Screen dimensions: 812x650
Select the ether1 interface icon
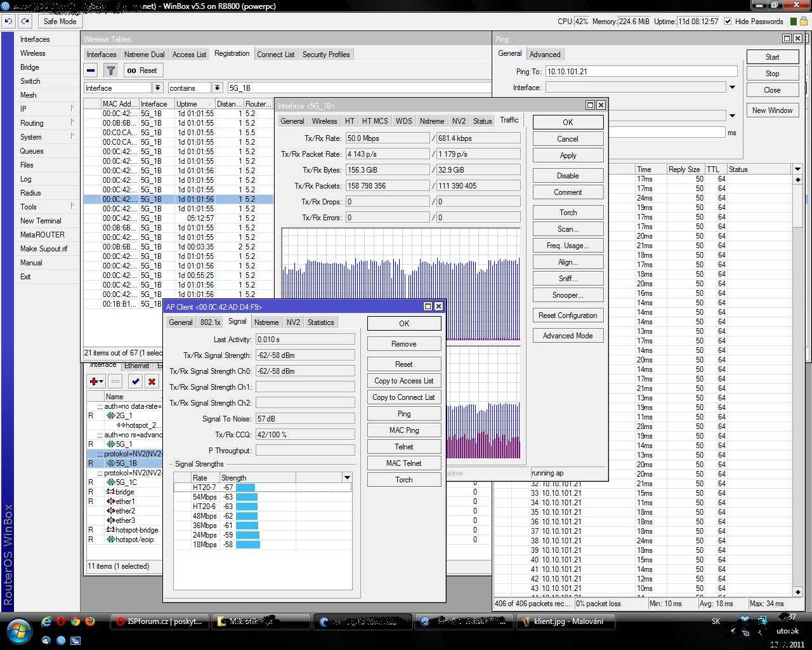click(x=110, y=501)
